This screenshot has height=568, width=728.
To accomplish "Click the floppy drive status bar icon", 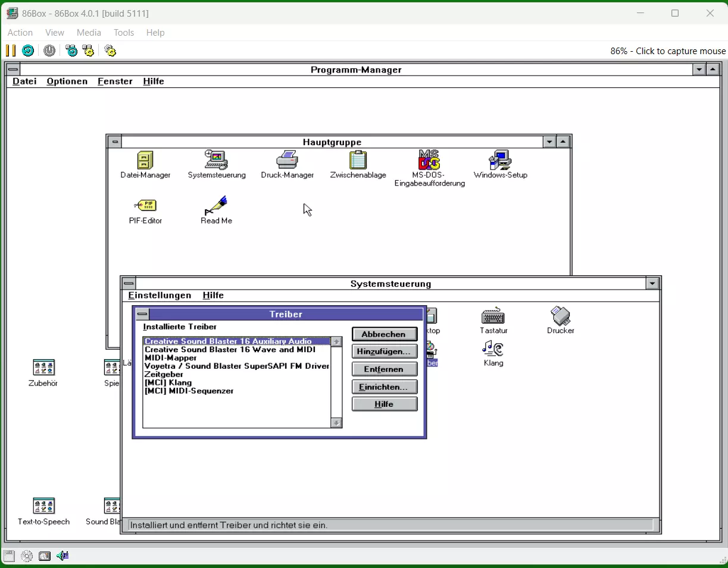I will (x=9, y=556).
